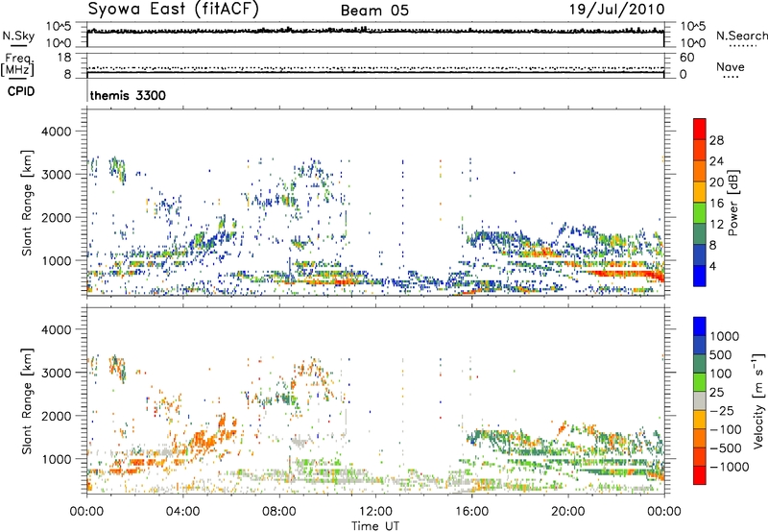Click the '1000' range tick on velocity panel axis
This screenshot has height=532, width=768.
(x=56, y=459)
